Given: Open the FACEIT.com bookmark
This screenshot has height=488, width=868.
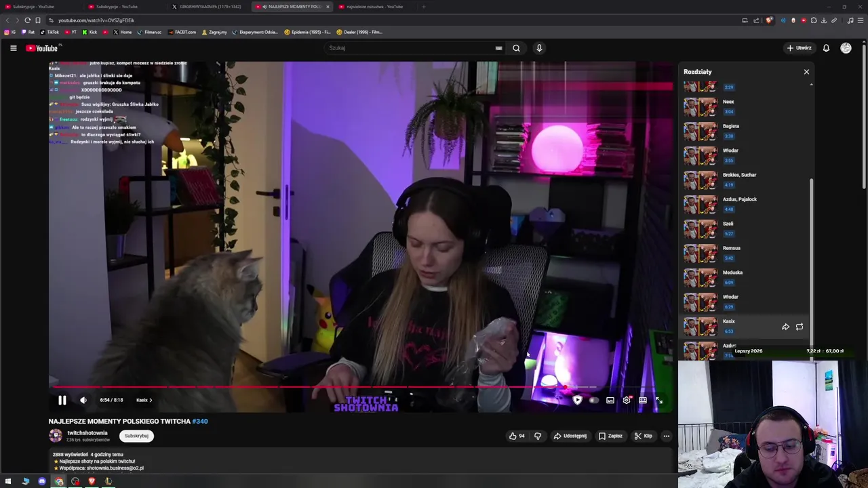Looking at the screenshot, I should (x=182, y=32).
